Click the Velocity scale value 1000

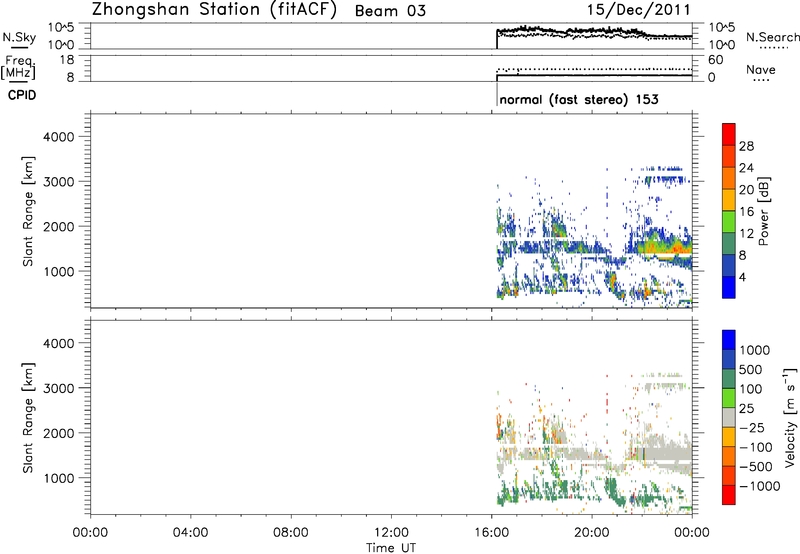point(754,350)
